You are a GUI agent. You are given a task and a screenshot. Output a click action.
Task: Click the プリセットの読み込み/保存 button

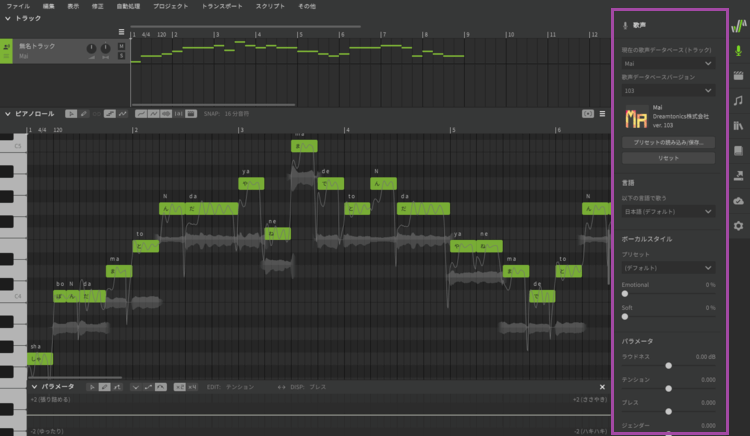668,143
